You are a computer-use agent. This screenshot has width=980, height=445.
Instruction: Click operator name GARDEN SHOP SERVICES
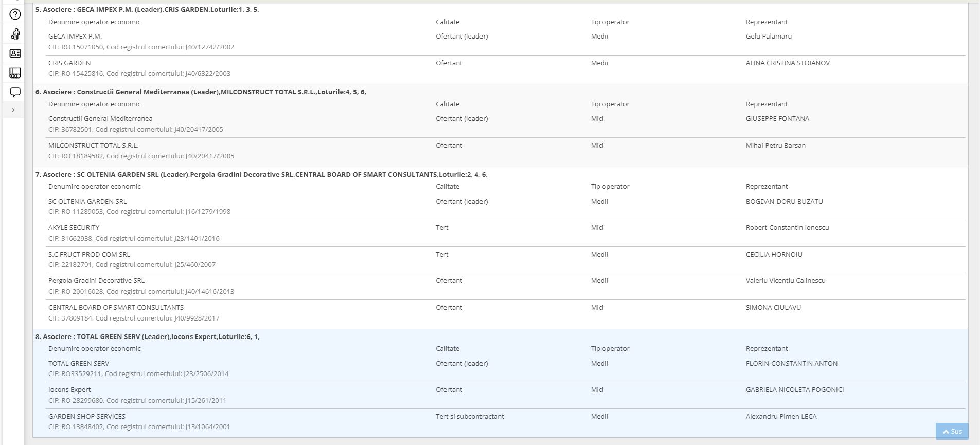click(x=87, y=416)
